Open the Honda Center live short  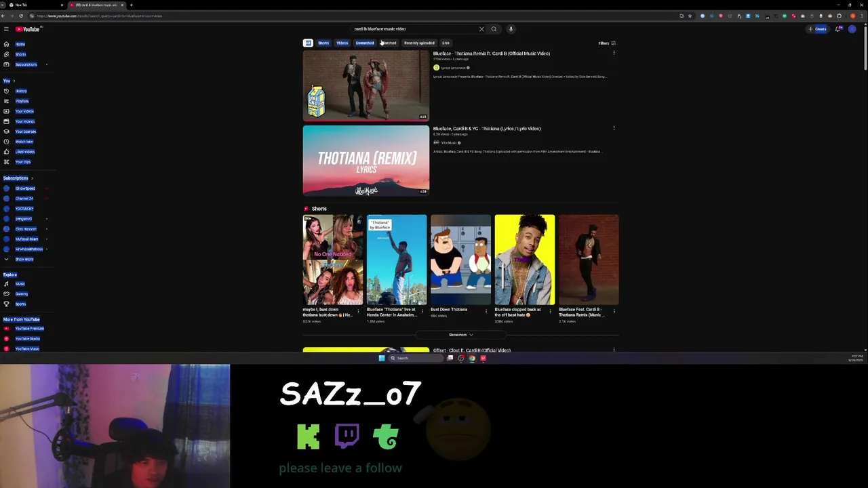pyautogui.click(x=397, y=260)
